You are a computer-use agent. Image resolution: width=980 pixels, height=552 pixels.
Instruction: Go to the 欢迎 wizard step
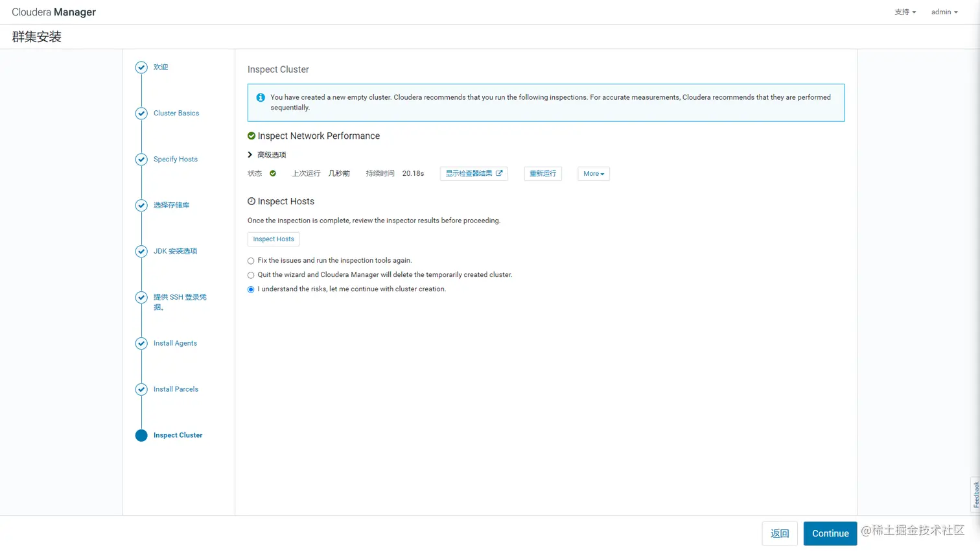161,67
